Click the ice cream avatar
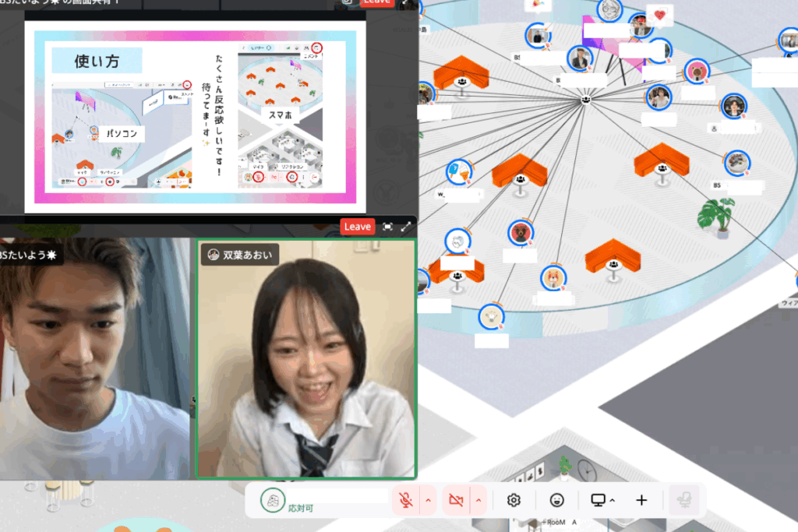Image resolution: width=798 pixels, height=532 pixels. pyautogui.click(x=459, y=171)
